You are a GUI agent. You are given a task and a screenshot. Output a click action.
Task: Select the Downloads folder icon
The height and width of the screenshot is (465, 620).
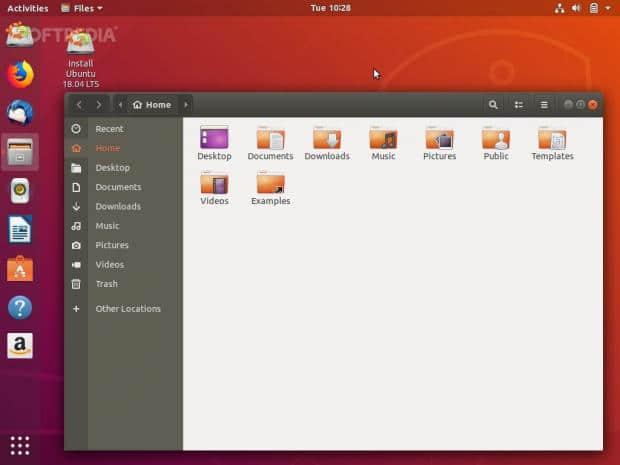(327, 141)
